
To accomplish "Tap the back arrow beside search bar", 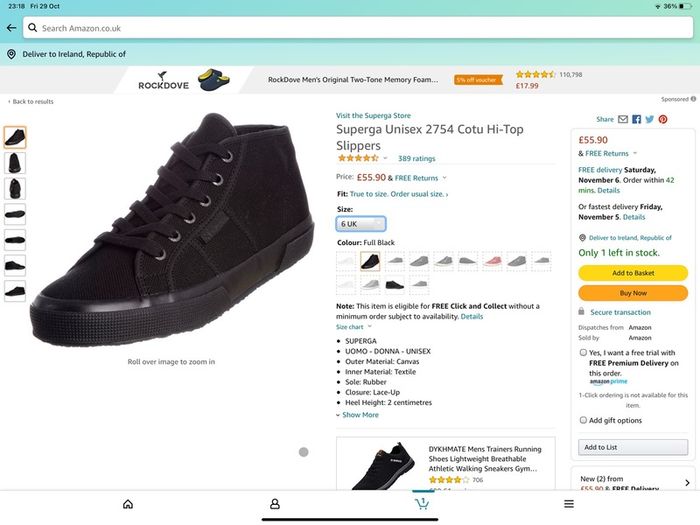I will point(12,28).
